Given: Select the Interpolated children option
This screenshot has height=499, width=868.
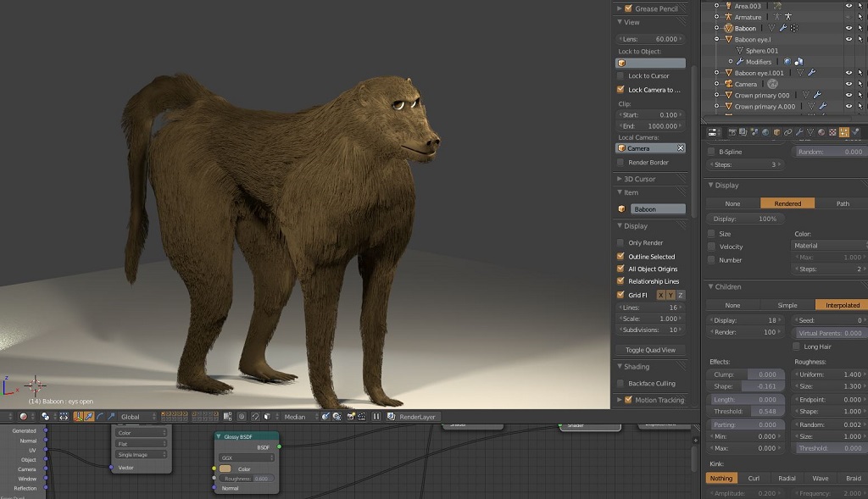Looking at the screenshot, I should click(x=843, y=305).
